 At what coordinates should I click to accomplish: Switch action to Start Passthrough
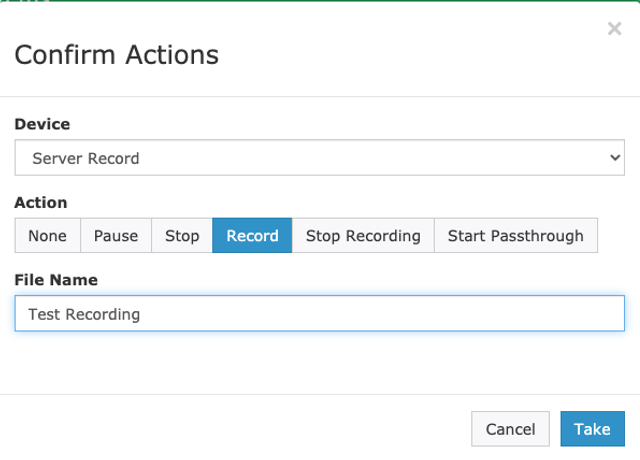coord(515,236)
